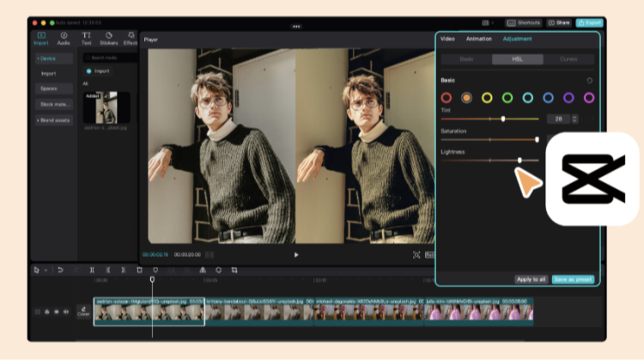Click the rotate icon in timeline toolbar
Image resolution: width=644 pixels, height=360 pixels.
click(x=218, y=270)
